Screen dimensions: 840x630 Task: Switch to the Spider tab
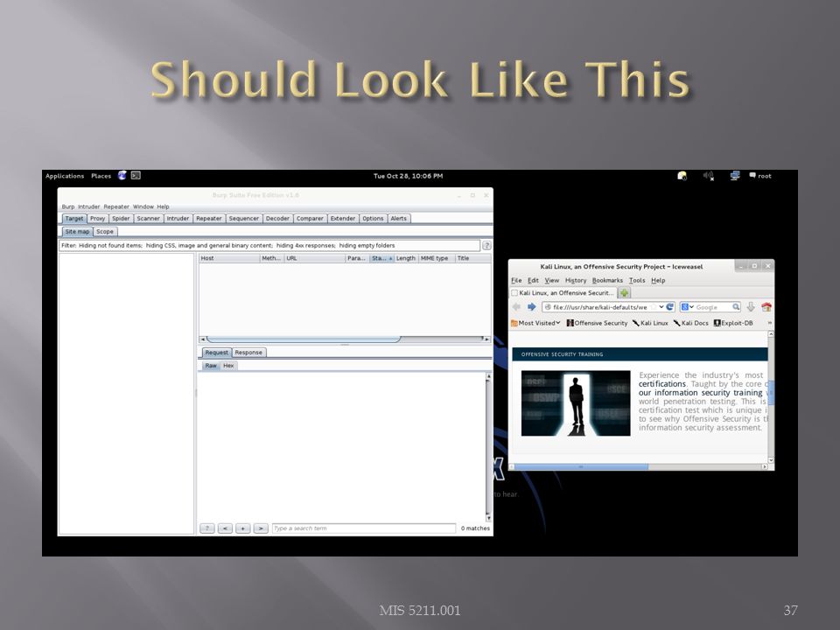pyautogui.click(x=121, y=219)
